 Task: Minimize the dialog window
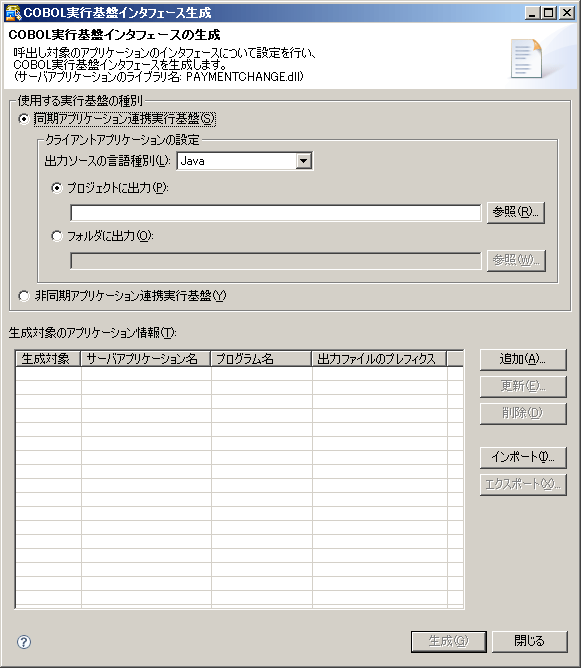[532, 13]
